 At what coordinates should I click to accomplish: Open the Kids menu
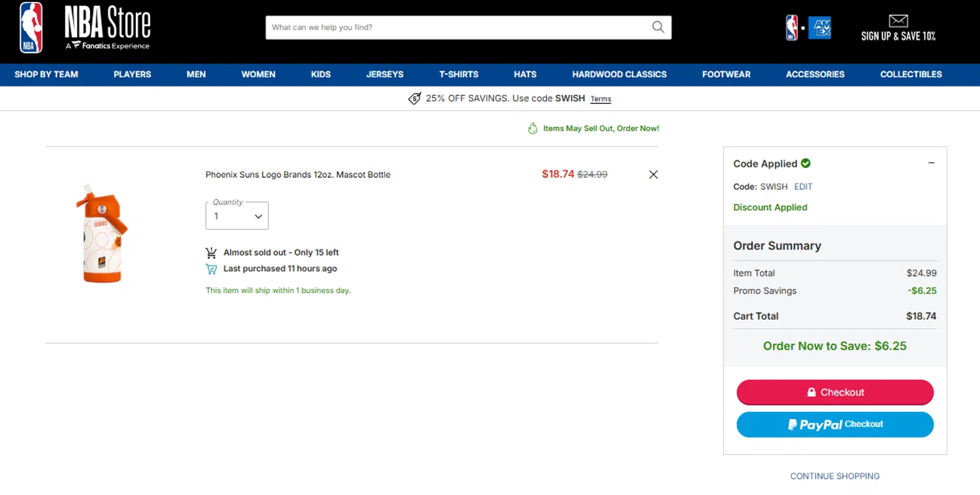[x=321, y=75]
